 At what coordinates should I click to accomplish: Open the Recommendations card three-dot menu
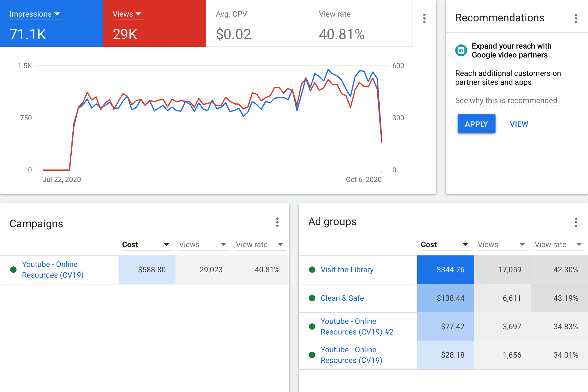pos(576,18)
